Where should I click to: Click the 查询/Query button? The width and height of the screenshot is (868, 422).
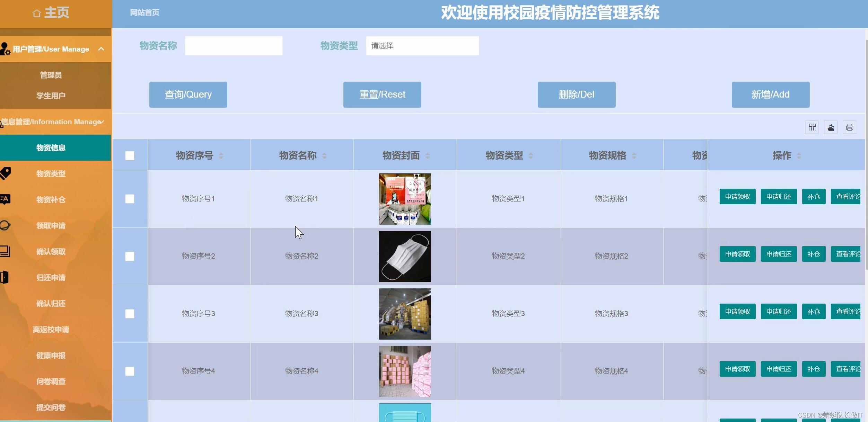pyautogui.click(x=188, y=95)
